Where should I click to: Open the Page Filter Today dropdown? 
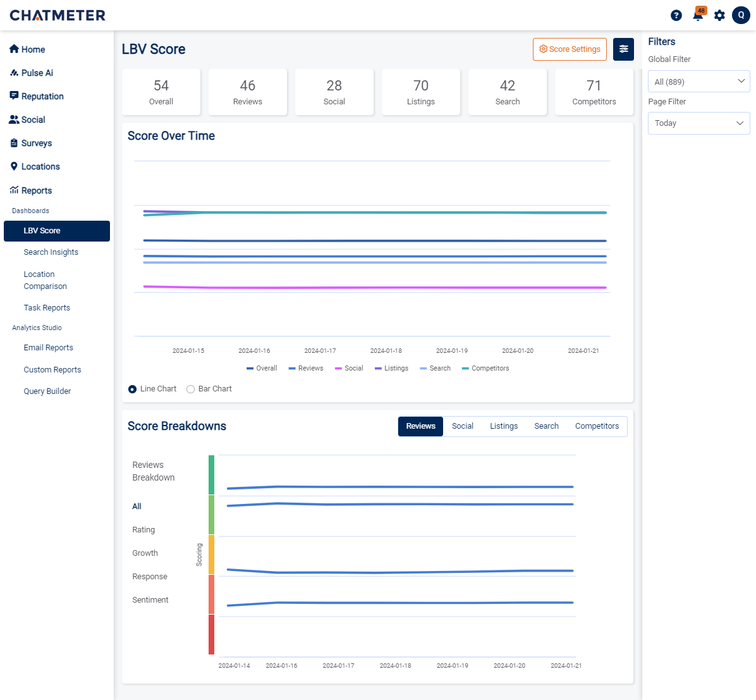[698, 123]
